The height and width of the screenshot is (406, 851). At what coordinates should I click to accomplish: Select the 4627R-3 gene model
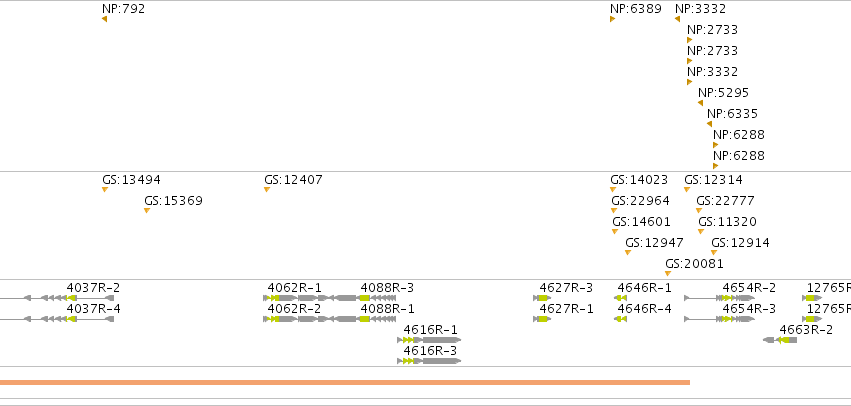click(x=542, y=298)
